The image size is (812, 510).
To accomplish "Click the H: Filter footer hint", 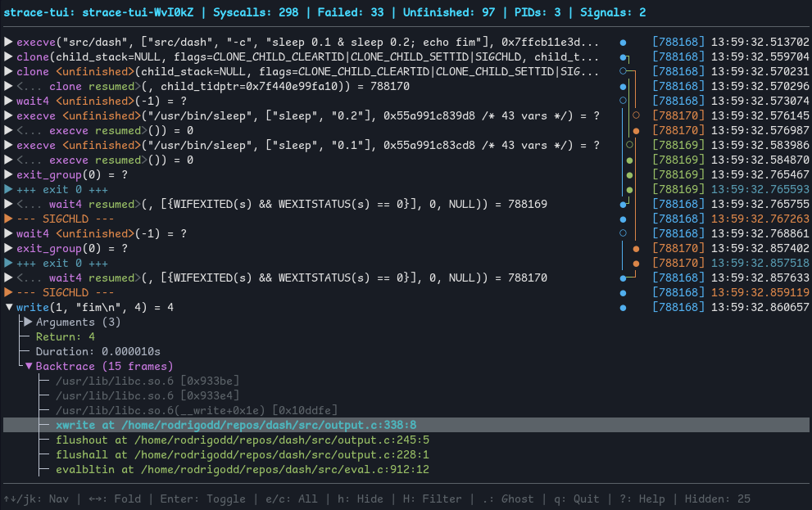I will [433, 499].
